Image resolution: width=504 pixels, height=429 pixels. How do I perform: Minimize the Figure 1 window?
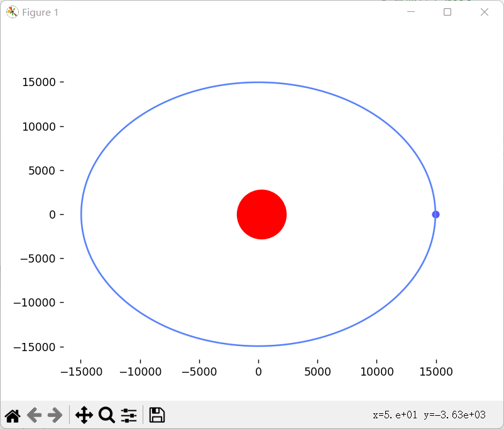point(410,11)
